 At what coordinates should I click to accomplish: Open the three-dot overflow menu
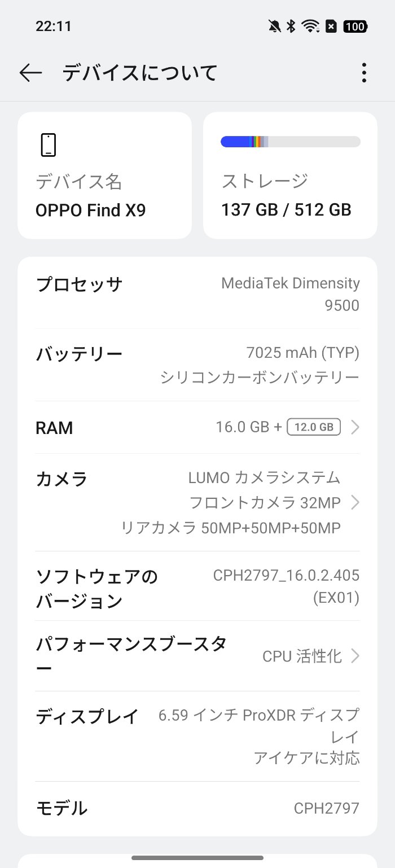tap(364, 73)
